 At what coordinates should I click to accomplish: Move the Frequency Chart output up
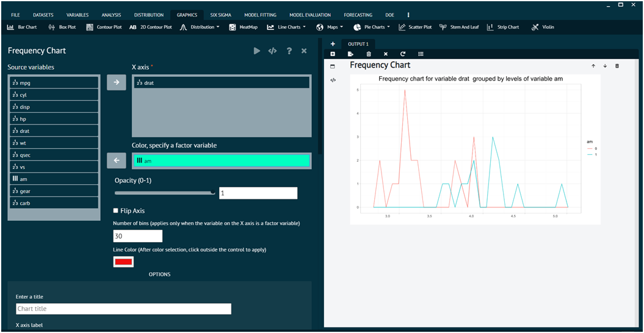pyautogui.click(x=593, y=66)
